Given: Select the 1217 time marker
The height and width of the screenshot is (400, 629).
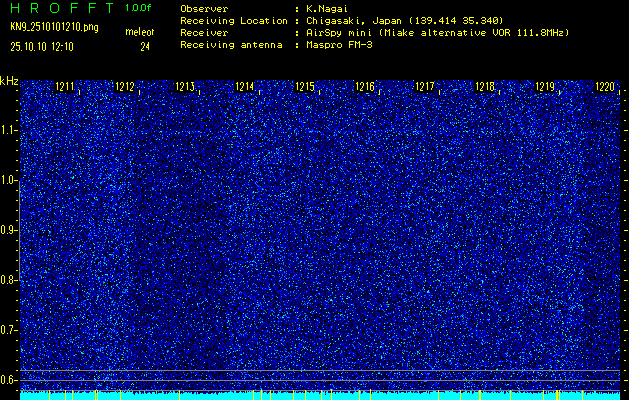Looking at the screenshot, I should 425,87.
